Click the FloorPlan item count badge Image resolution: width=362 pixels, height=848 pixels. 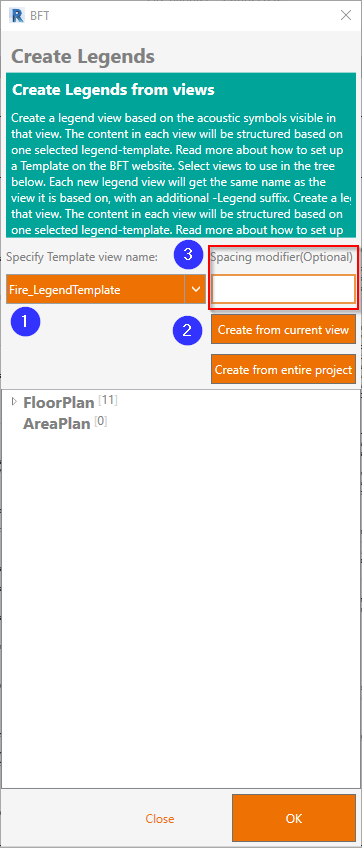108,400
